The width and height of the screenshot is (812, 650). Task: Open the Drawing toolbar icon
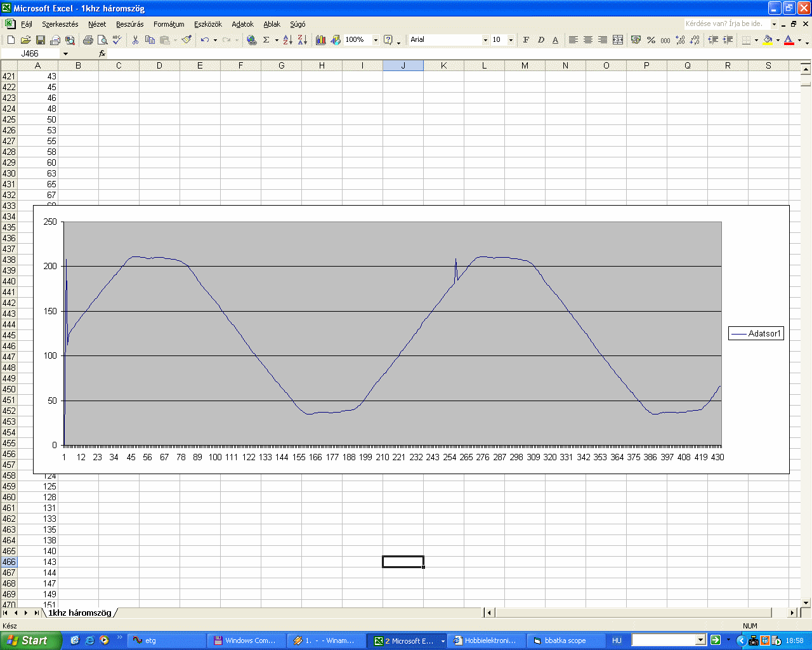click(x=336, y=40)
